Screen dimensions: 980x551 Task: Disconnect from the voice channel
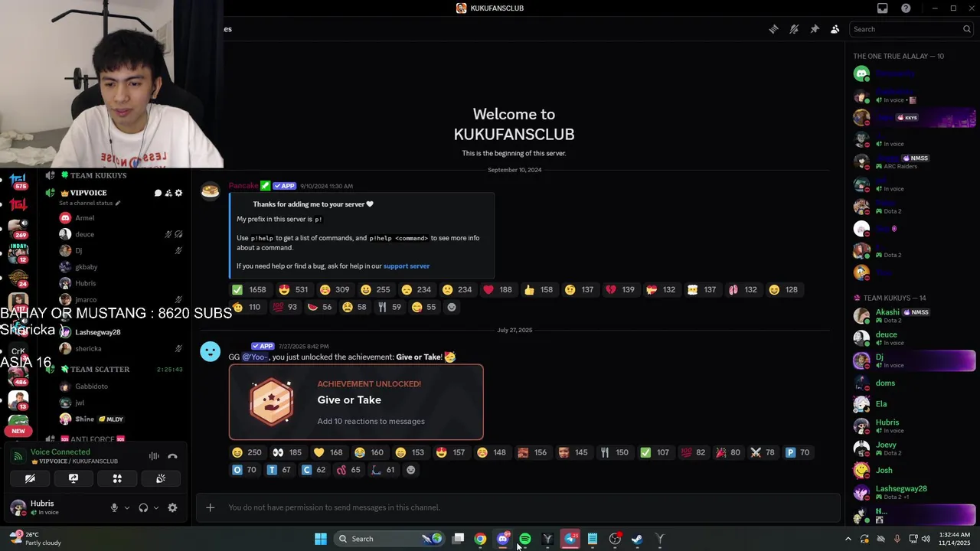click(x=173, y=456)
